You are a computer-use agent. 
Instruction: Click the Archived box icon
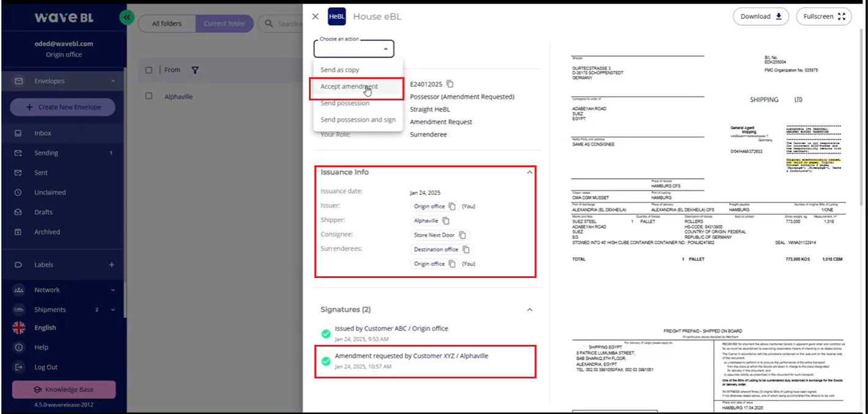pyautogui.click(x=18, y=232)
